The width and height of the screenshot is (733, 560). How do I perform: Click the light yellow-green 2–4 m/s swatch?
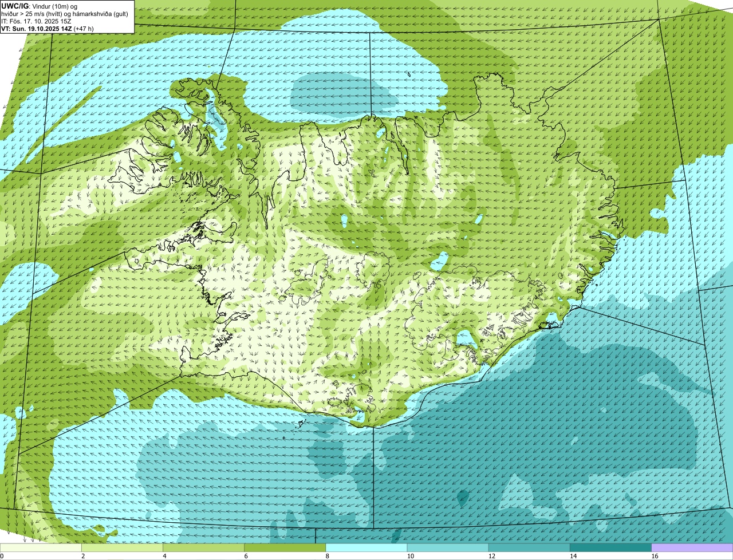[x=123, y=547]
